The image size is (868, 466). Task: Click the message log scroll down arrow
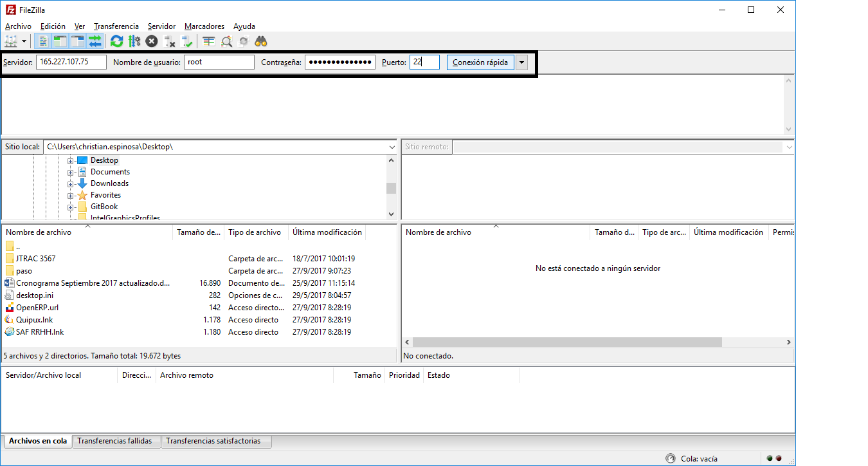pyautogui.click(x=789, y=129)
